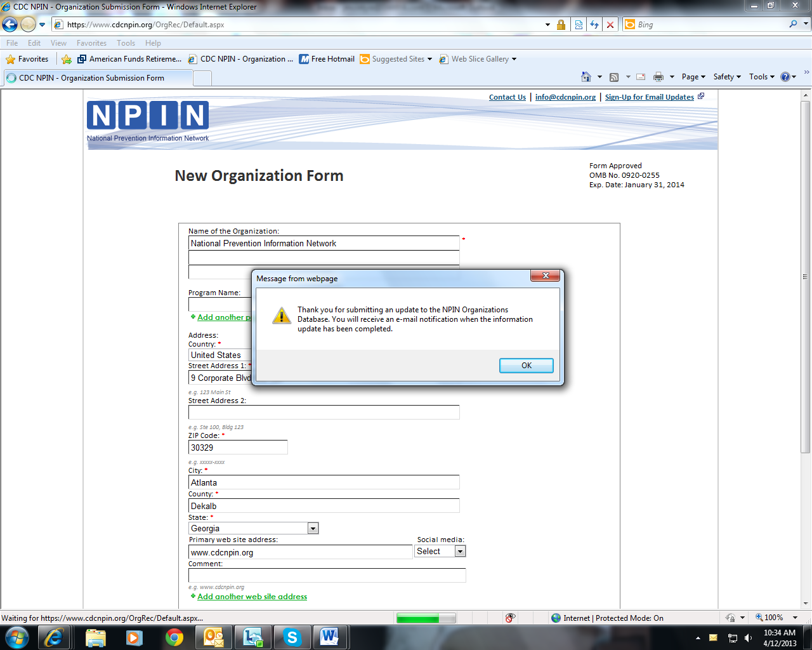Click the pop-up blocker status bar icon
Image resolution: width=812 pixels, height=650 pixels.
click(510, 618)
